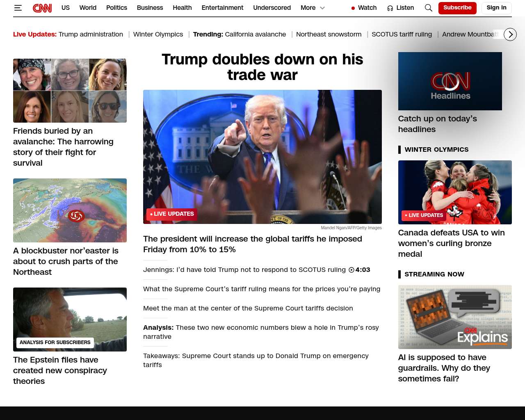The height and width of the screenshot is (420, 525).
Task: Open the World section
Action: click(x=88, y=8)
